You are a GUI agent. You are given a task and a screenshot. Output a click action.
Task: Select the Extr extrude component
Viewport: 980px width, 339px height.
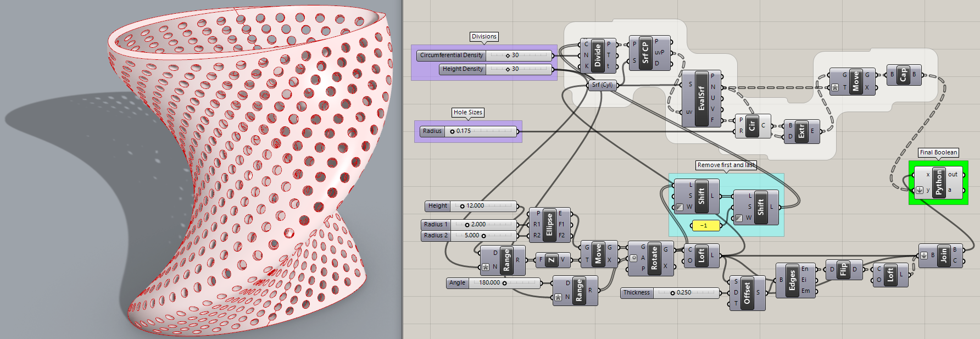tap(801, 131)
